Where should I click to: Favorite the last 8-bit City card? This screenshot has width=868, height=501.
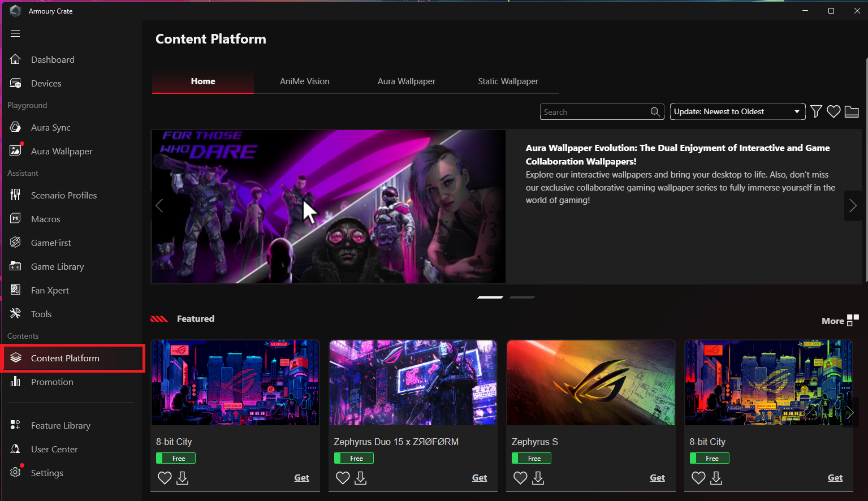point(698,478)
